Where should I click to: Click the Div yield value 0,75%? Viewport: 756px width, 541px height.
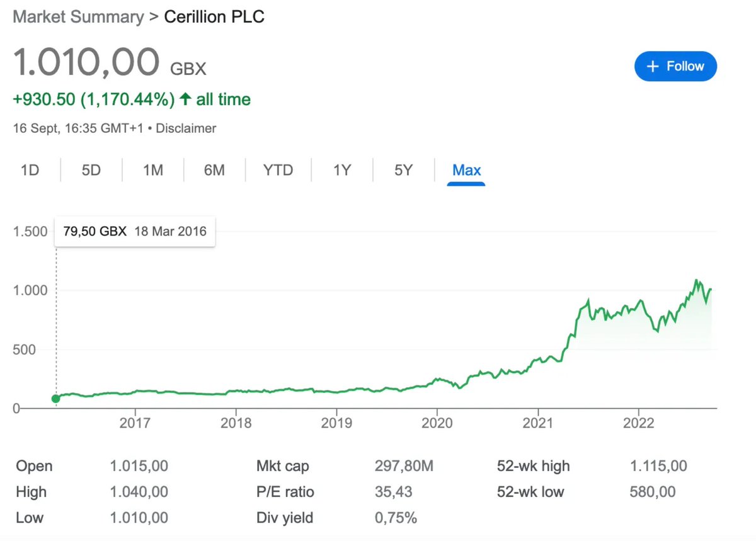coord(396,518)
